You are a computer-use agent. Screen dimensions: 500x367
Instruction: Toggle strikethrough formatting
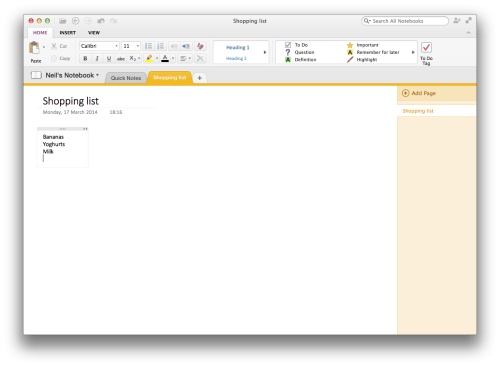point(121,59)
